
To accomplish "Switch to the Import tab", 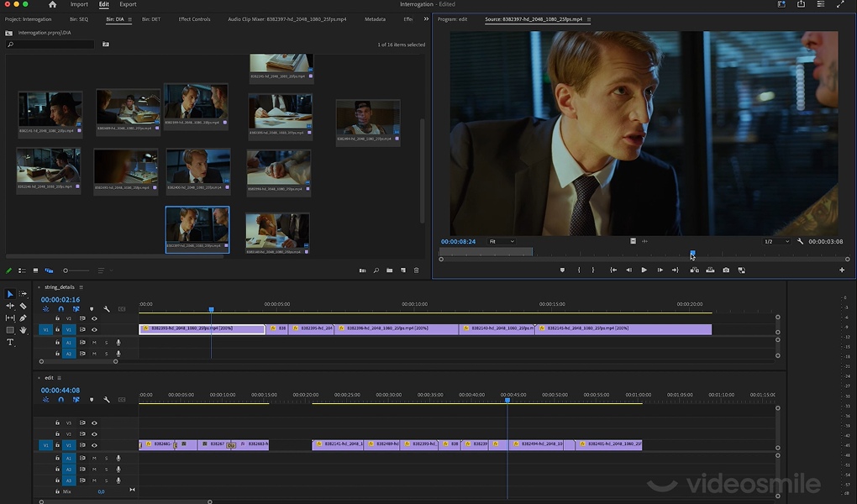I will (79, 4).
